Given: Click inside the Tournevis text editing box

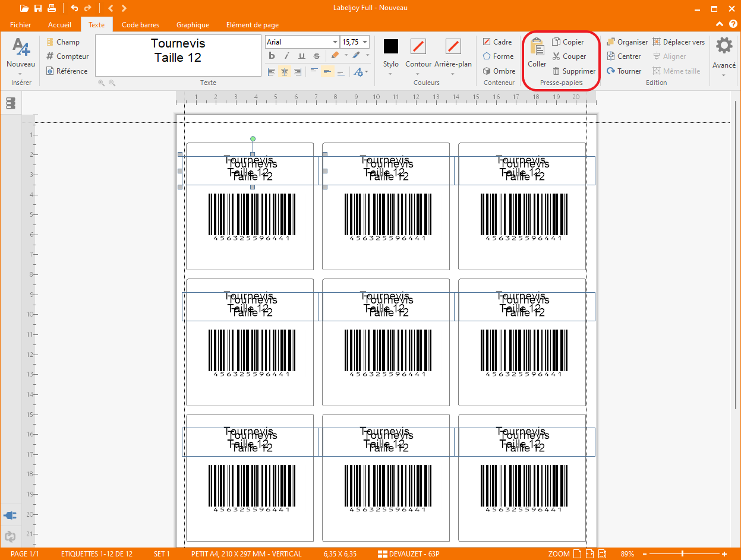Looking at the screenshot, I should point(178,56).
